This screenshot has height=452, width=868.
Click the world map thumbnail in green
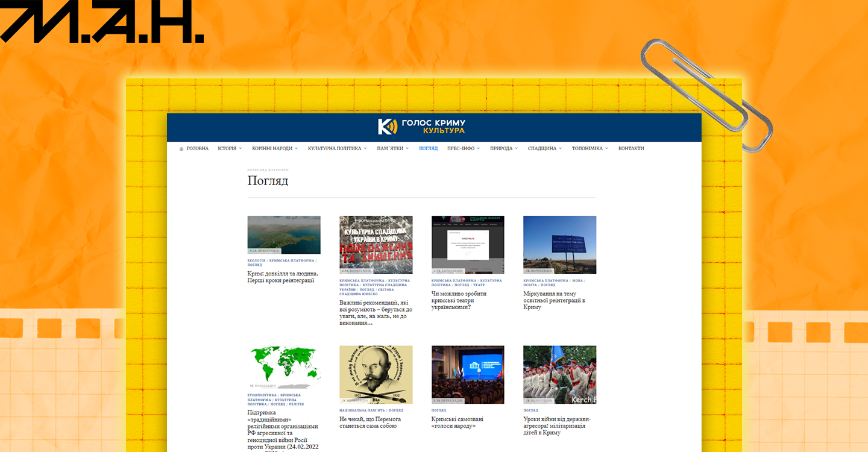(284, 366)
